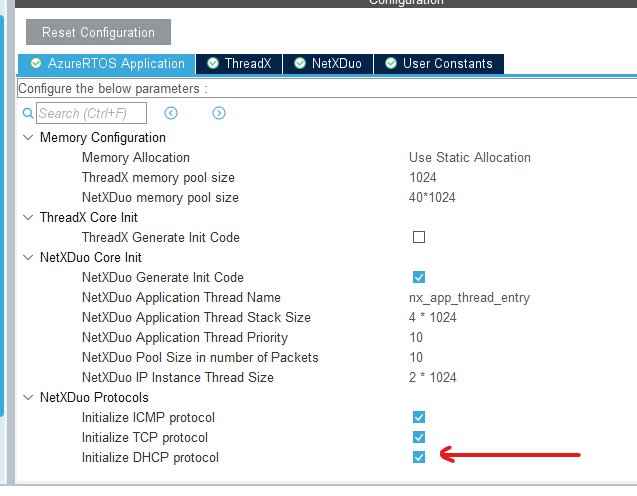Select Initialize DHCP protocol label
This screenshot has width=637, height=496.
(150, 457)
